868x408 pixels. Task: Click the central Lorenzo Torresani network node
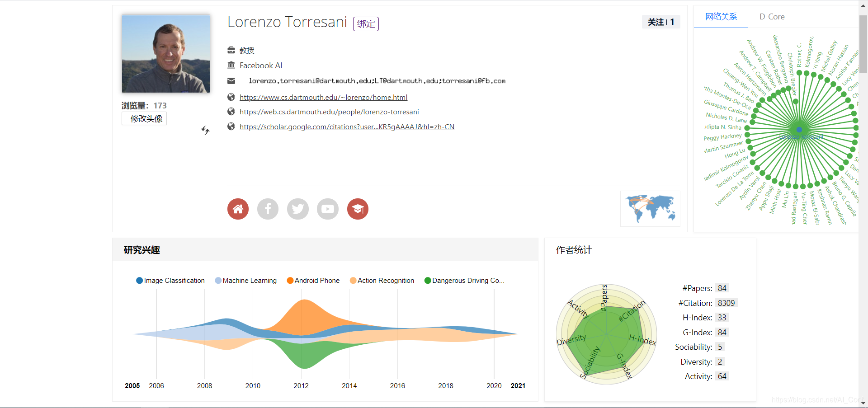pos(799,130)
